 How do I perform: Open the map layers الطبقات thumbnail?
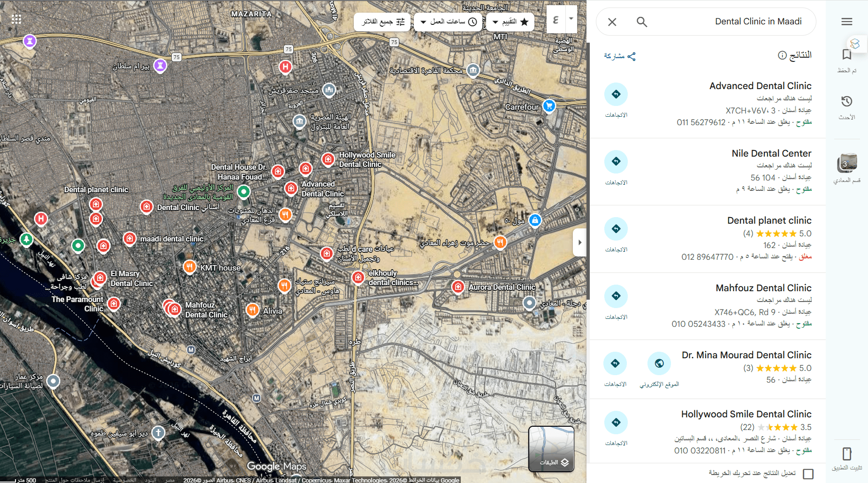click(x=551, y=449)
